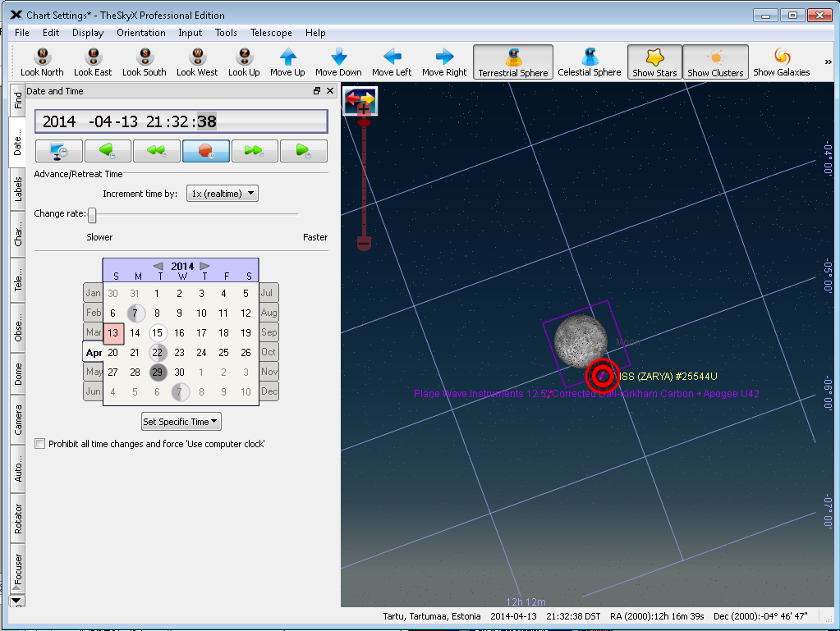Switch to the Labels side tab
This screenshot has height=631, width=840.
pyautogui.click(x=18, y=189)
